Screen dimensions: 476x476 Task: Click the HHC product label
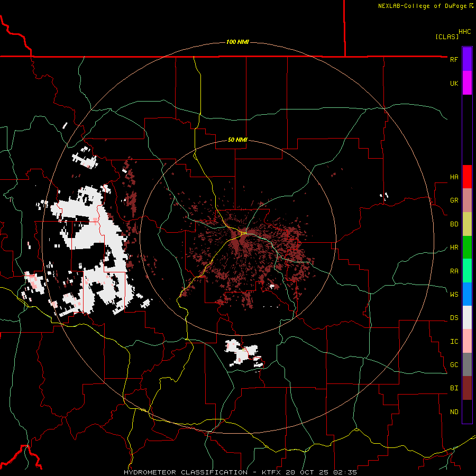pyautogui.click(x=465, y=32)
